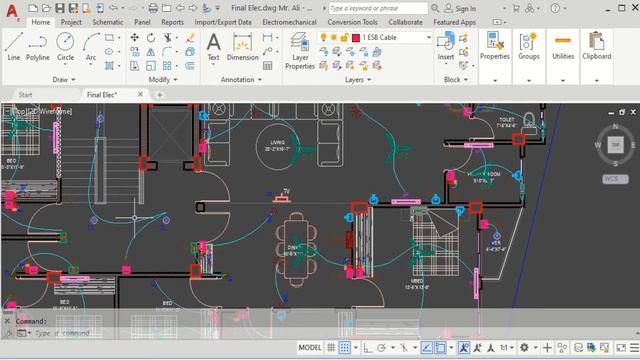Use the Erase tool icon
640x360 pixels.
190,38
